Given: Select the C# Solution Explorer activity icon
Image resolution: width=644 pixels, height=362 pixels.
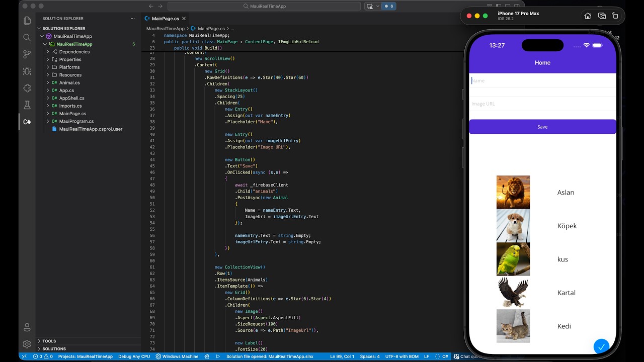Looking at the screenshot, I should pos(27,122).
